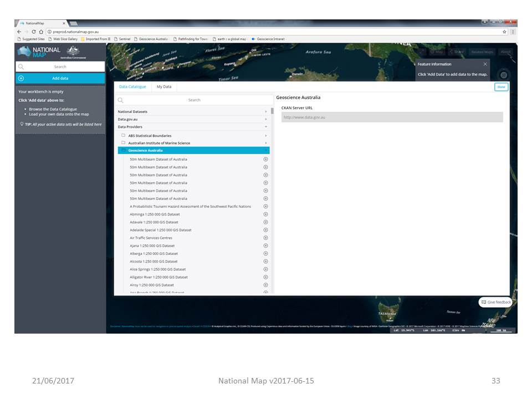Add Alroy 1:250 000 GIS Dataset via plus icon
This screenshot has height=399, width=532.
265,285
